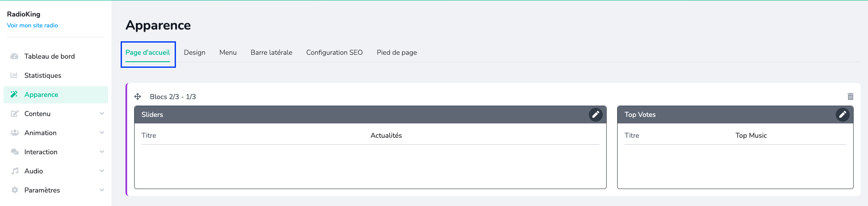Follow the Voir mon site radio link
The width and height of the screenshot is (868, 206).
point(32,26)
